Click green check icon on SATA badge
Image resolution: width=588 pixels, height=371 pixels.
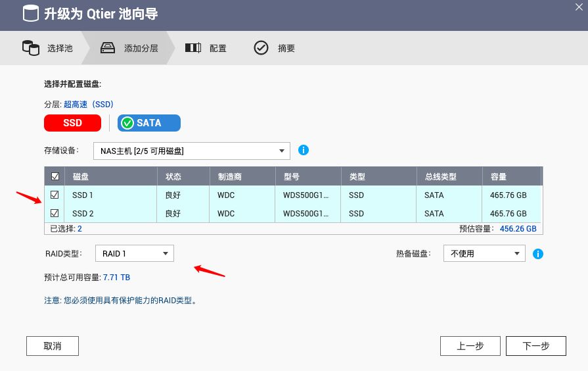click(127, 123)
